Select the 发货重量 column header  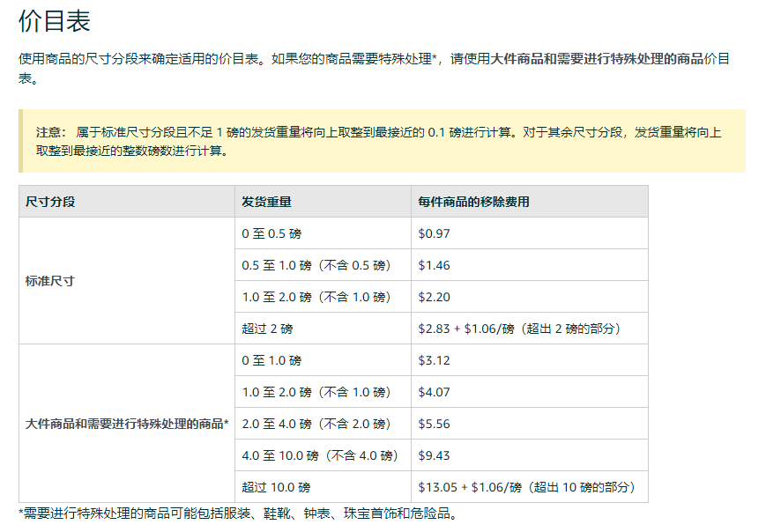point(266,202)
